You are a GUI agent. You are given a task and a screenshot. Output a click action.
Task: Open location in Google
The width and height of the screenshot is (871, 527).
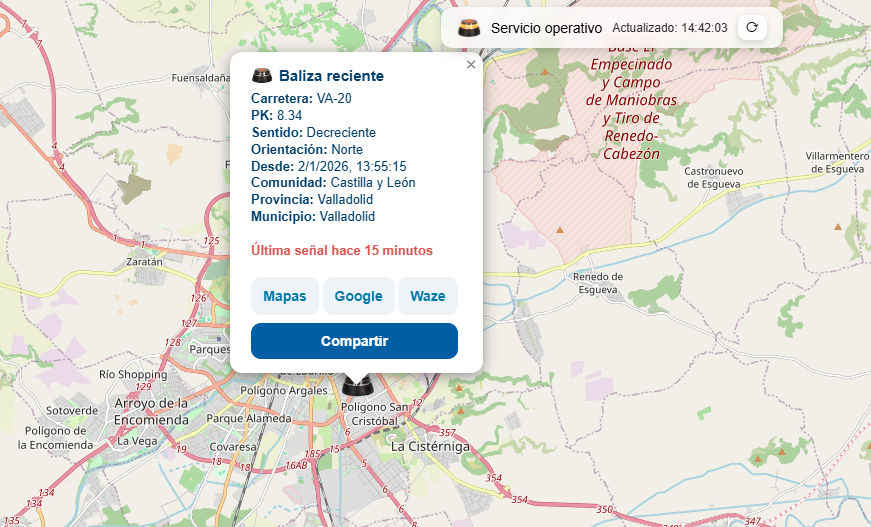tap(358, 296)
